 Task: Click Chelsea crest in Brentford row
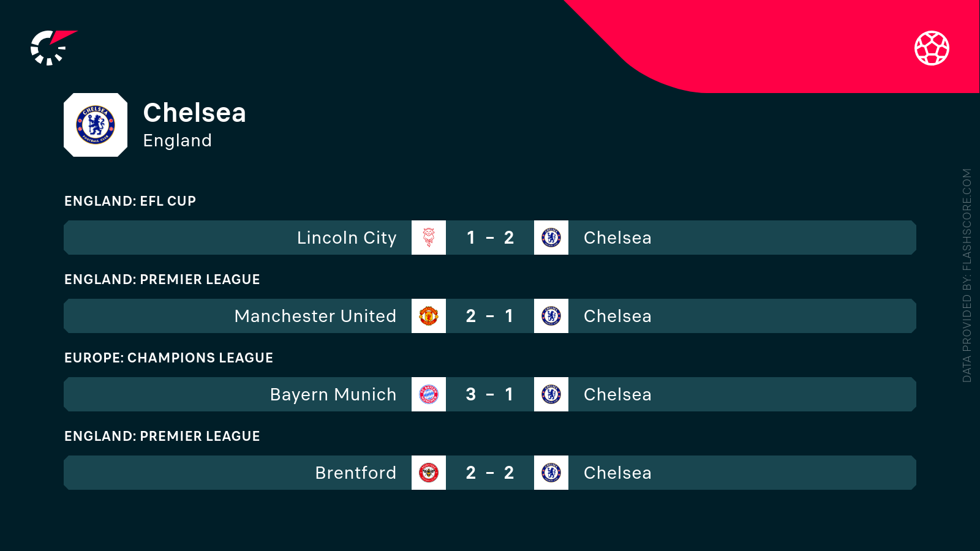point(551,473)
